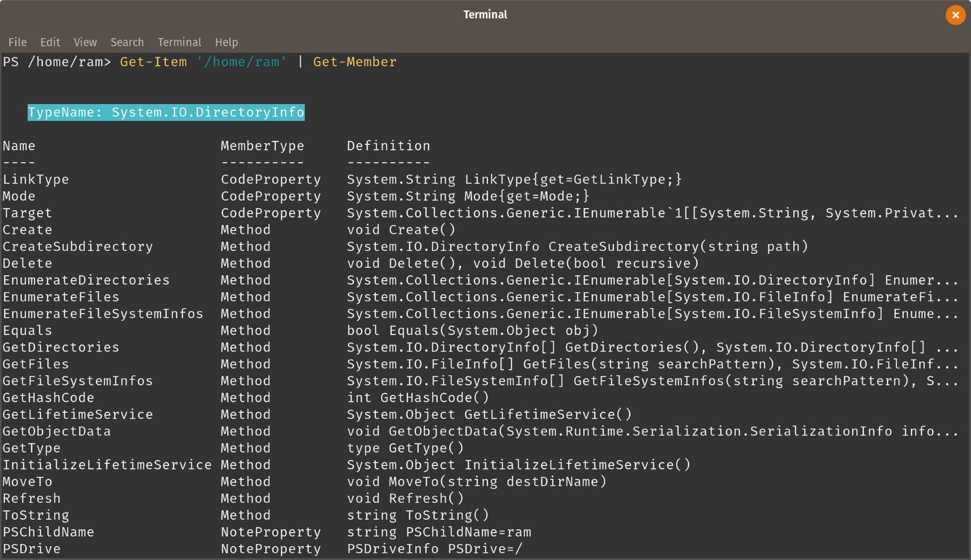Image resolution: width=971 pixels, height=560 pixels.
Task: Select the GetFileSystemInfos member name
Action: (78, 381)
